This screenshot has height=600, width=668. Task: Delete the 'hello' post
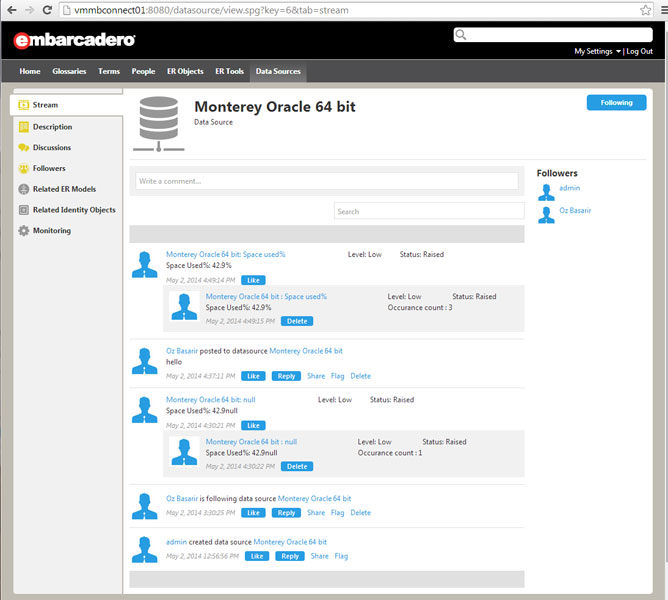tap(360, 376)
